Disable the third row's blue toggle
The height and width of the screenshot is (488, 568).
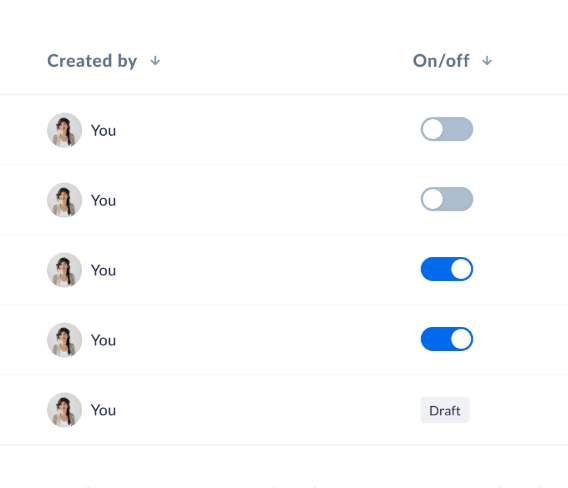pyautogui.click(x=447, y=269)
